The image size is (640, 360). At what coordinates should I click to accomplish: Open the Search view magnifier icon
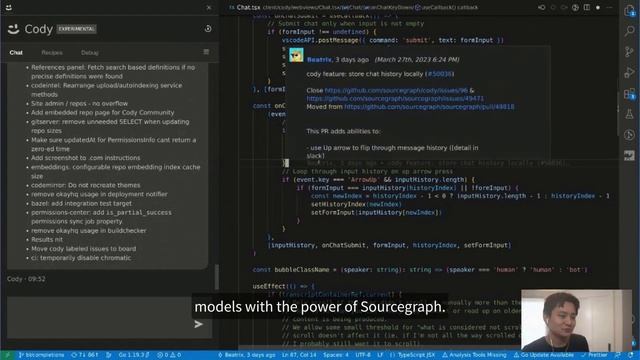629,31
